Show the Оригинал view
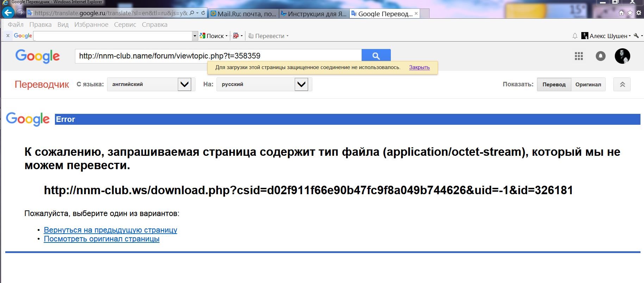Screen dimensions: 644x283 click(x=588, y=85)
